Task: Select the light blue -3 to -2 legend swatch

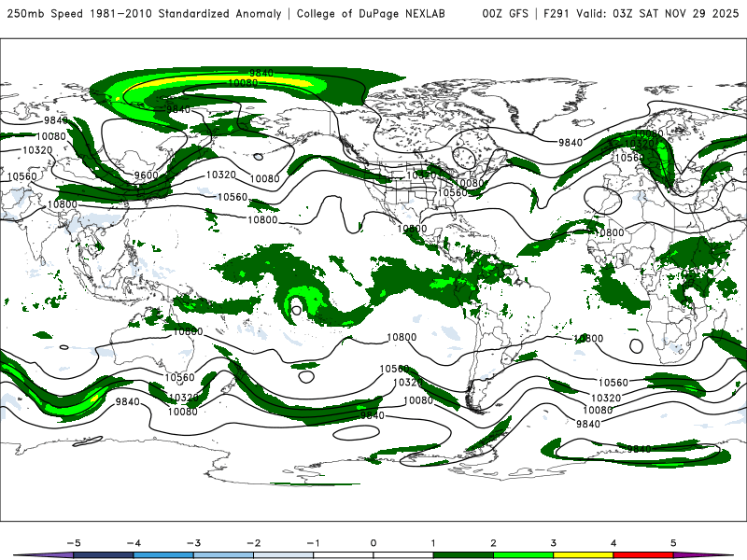Action: point(223,555)
